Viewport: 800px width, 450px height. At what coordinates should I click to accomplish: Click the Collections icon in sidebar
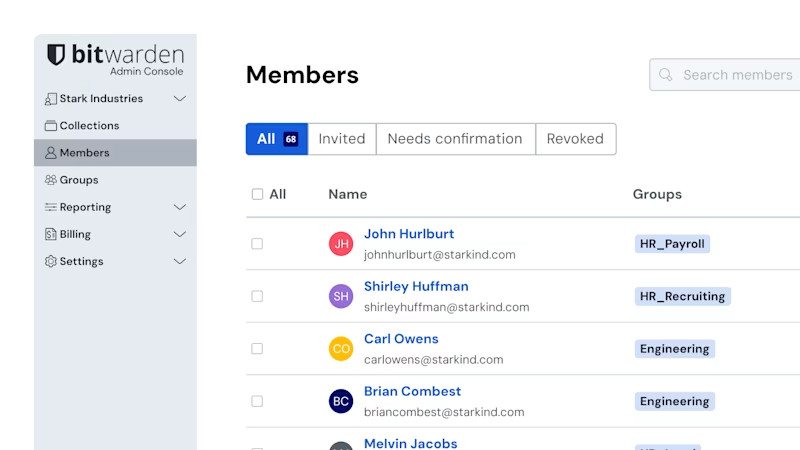pyautogui.click(x=51, y=126)
